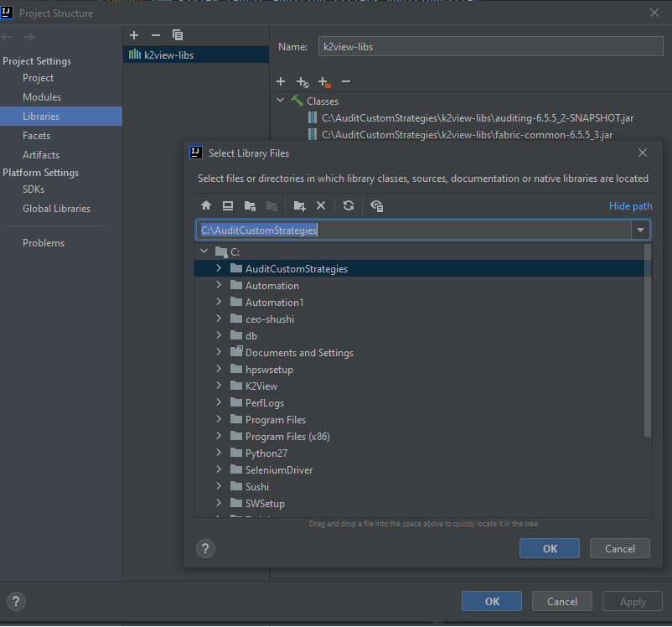Screen dimensions: 672x627
Task: Create a new folder via toolbar icon
Action: pos(300,205)
